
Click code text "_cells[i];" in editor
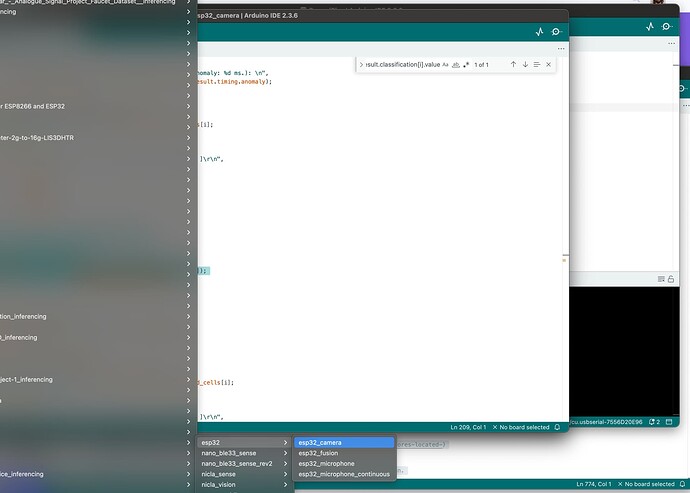216,382
